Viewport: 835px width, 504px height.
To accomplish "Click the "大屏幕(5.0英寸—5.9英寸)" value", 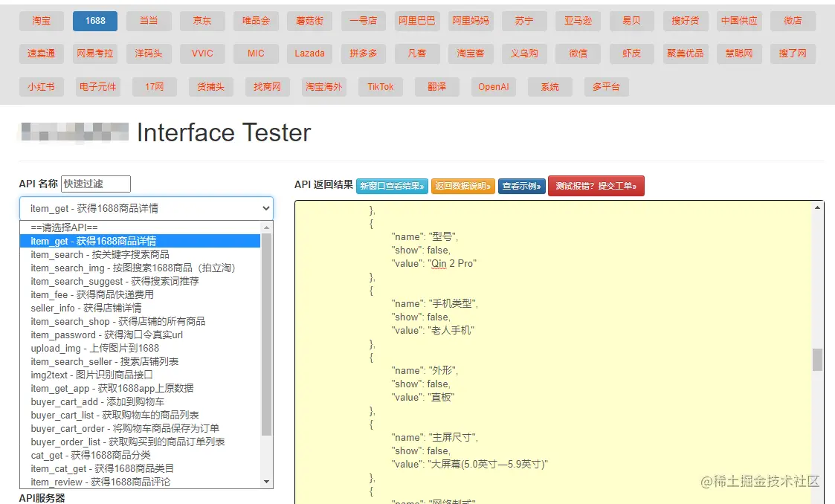I will tap(488, 464).
